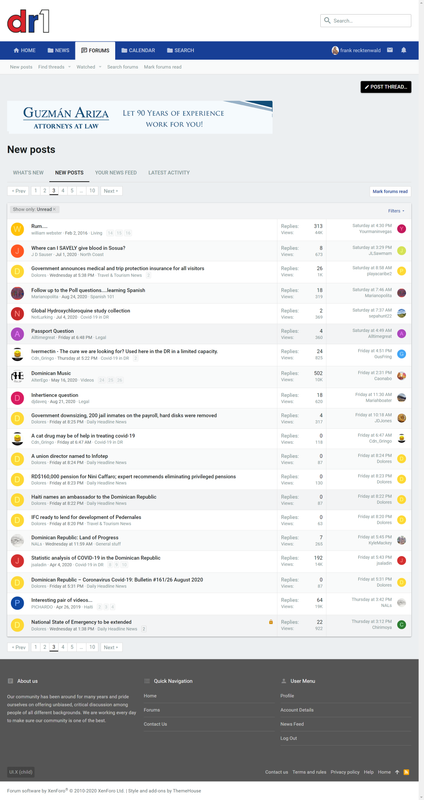Open Contact Us in Quick Navigation

coord(156,724)
